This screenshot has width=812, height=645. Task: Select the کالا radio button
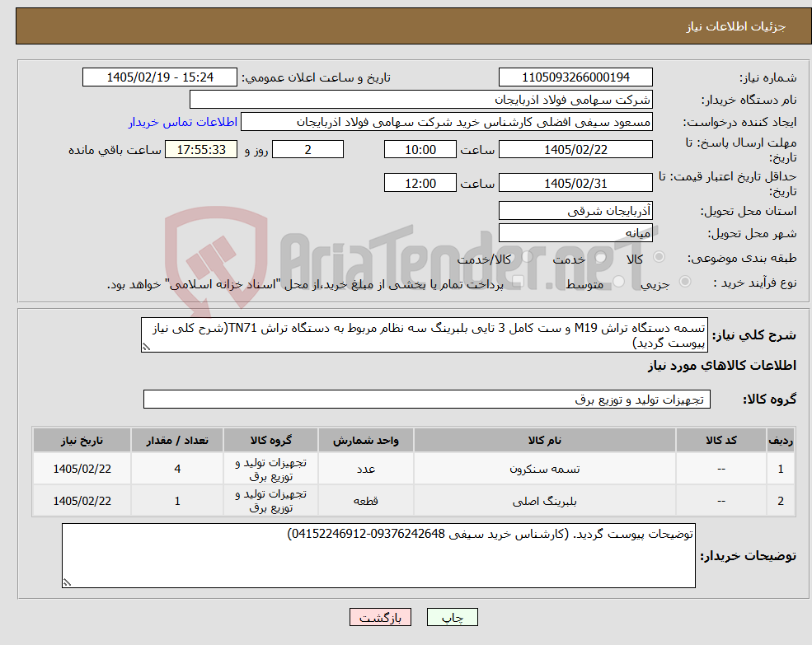click(659, 257)
